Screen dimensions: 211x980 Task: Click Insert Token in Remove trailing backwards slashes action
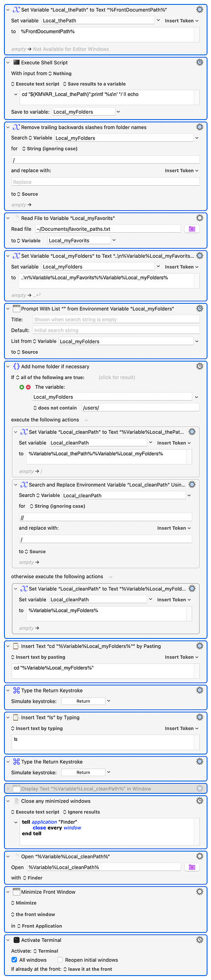tap(182, 171)
